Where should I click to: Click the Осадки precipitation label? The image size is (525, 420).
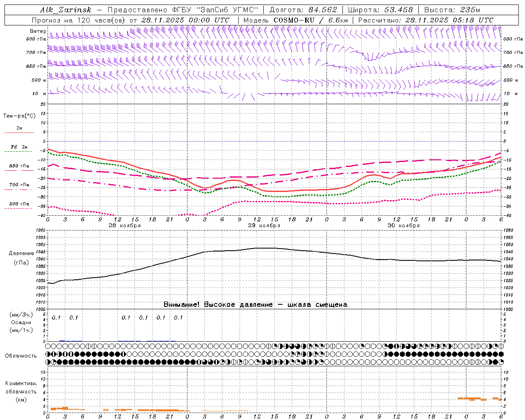[x=21, y=322]
